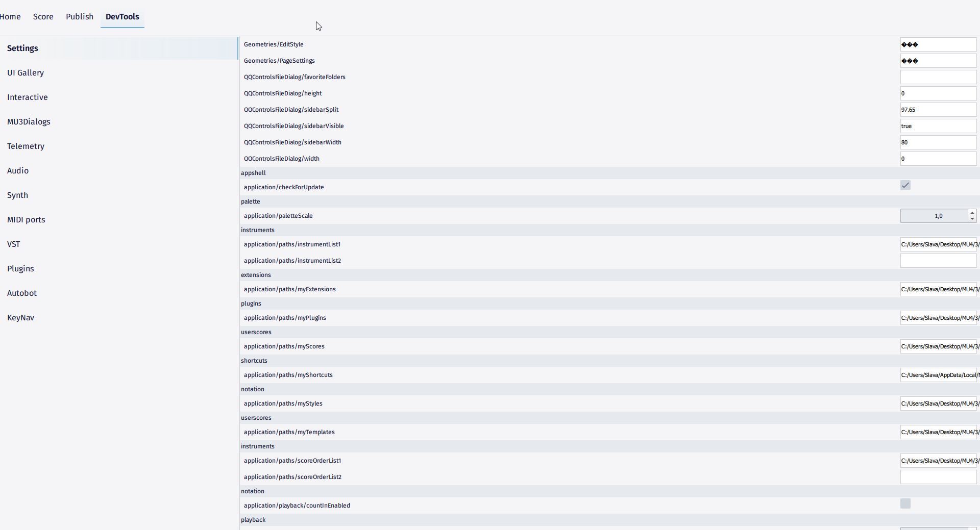Click the QQControlsFileDialog/favoriteFolders input field
The image size is (980, 530).
[x=938, y=77]
